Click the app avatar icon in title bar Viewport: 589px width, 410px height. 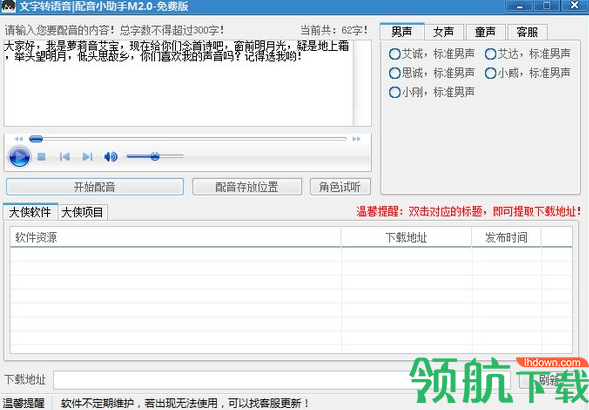[8, 6]
